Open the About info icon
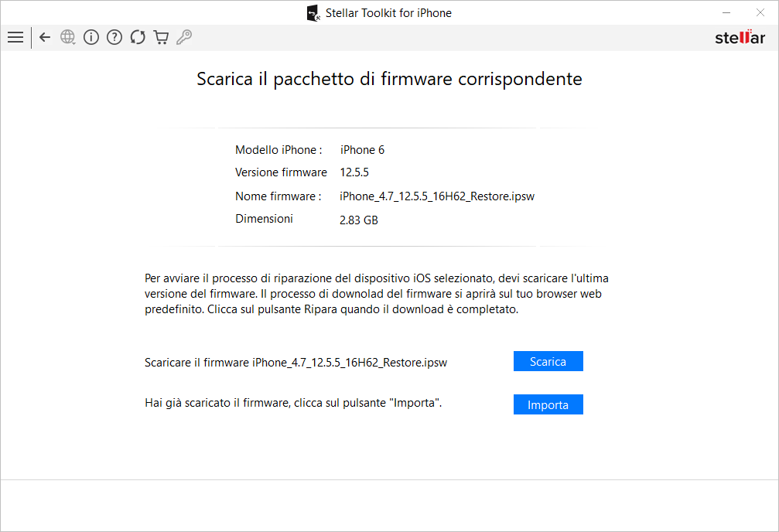The image size is (779, 532). pos(91,37)
